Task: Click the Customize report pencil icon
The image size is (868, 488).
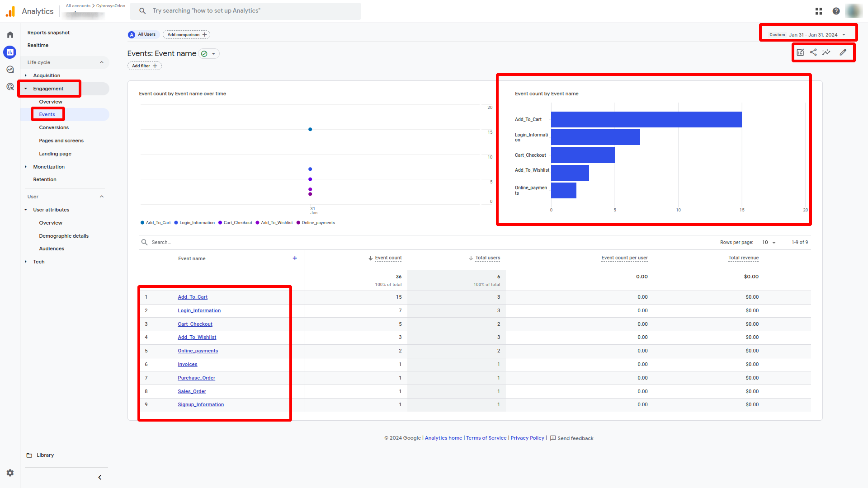Action: click(843, 52)
